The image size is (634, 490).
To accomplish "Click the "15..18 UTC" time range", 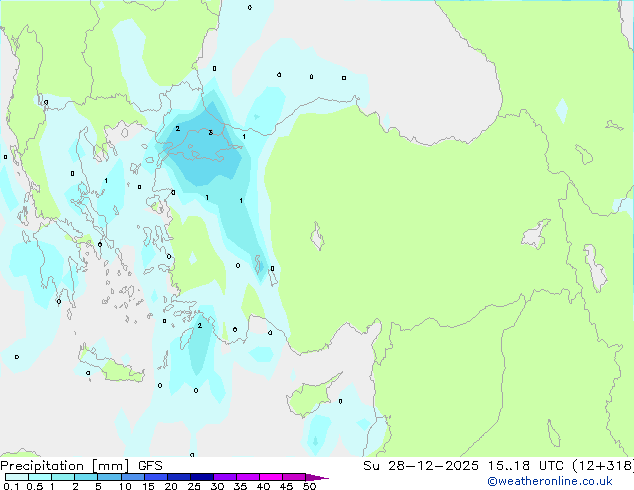I will tap(525, 466).
